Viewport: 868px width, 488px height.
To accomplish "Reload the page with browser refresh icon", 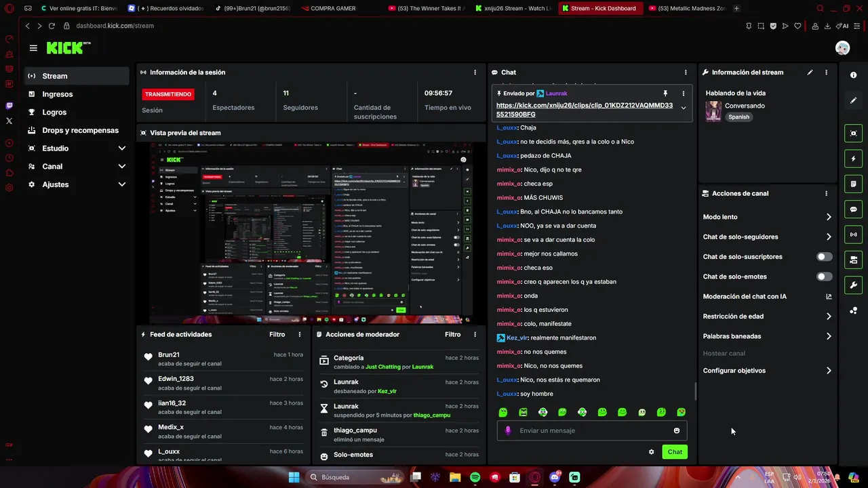I will 52,26.
